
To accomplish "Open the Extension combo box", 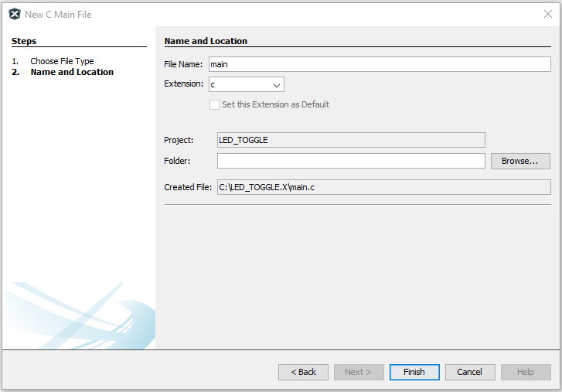I will pyautogui.click(x=246, y=84).
